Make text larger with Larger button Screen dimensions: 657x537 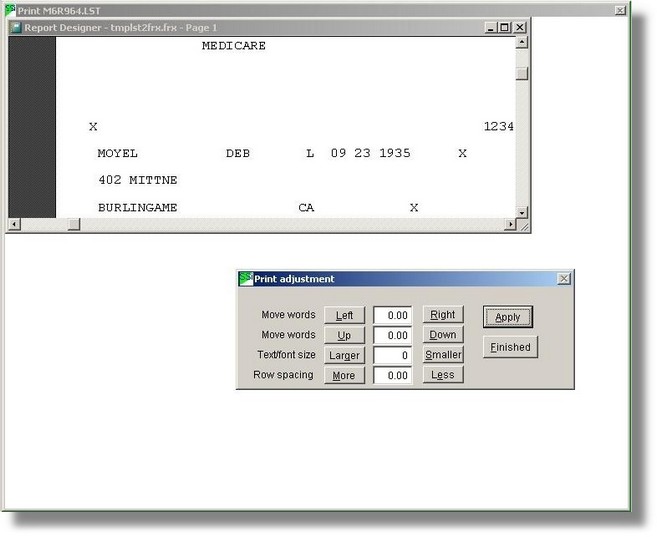tap(344, 355)
